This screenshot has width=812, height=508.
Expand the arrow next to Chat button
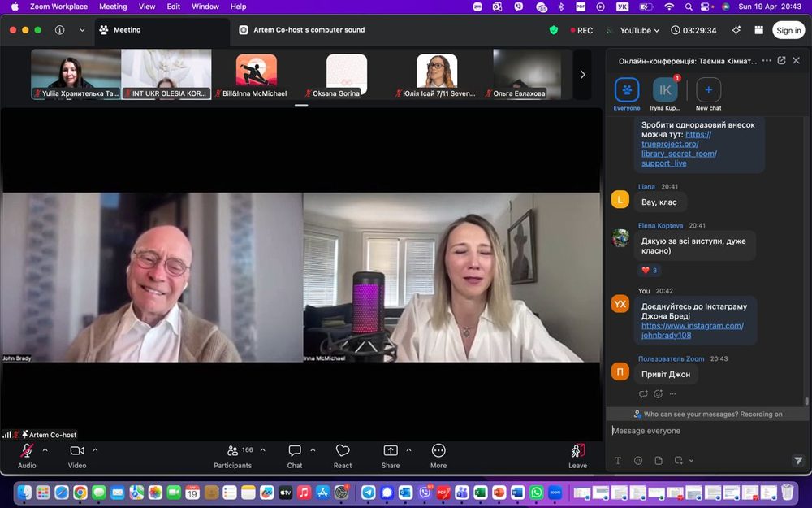pos(313,450)
